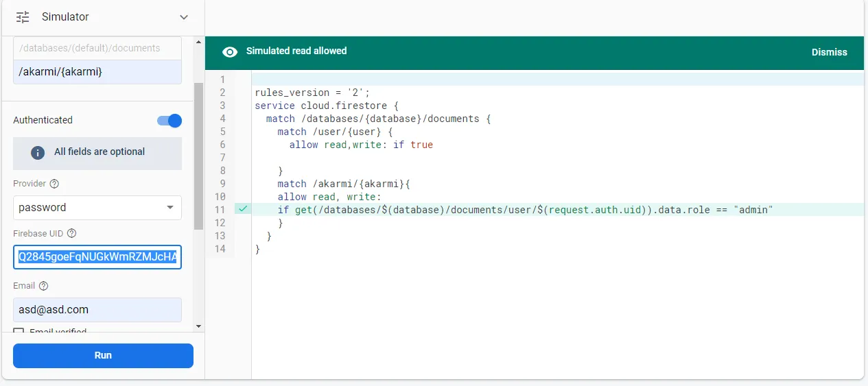Click the "service cloud.firestore {" line
Image resolution: width=868 pixels, height=386 pixels.
[327, 106]
